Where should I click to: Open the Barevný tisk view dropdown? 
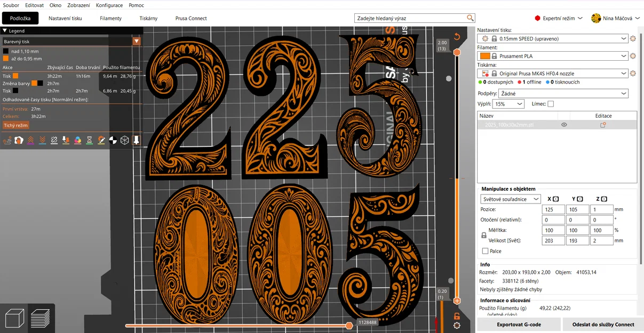tap(137, 41)
